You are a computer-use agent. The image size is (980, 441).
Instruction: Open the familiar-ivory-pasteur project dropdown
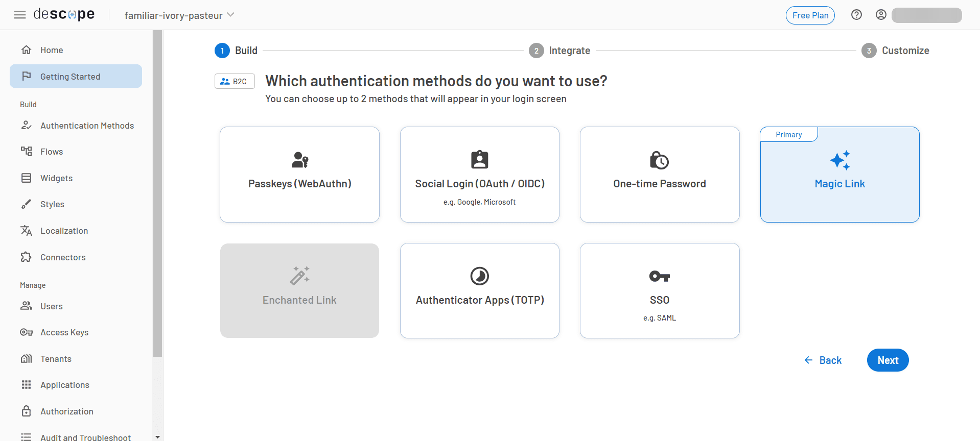179,15
